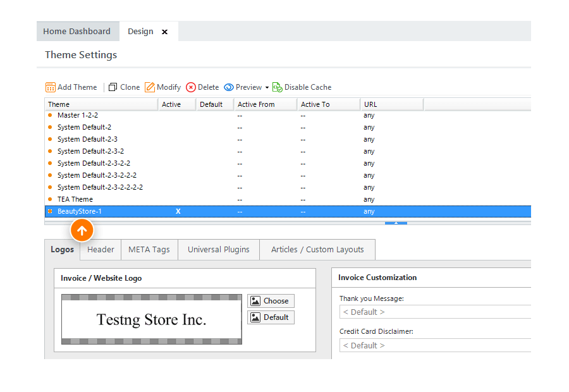
Task: Close the Design tab
Action: [x=164, y=32]
